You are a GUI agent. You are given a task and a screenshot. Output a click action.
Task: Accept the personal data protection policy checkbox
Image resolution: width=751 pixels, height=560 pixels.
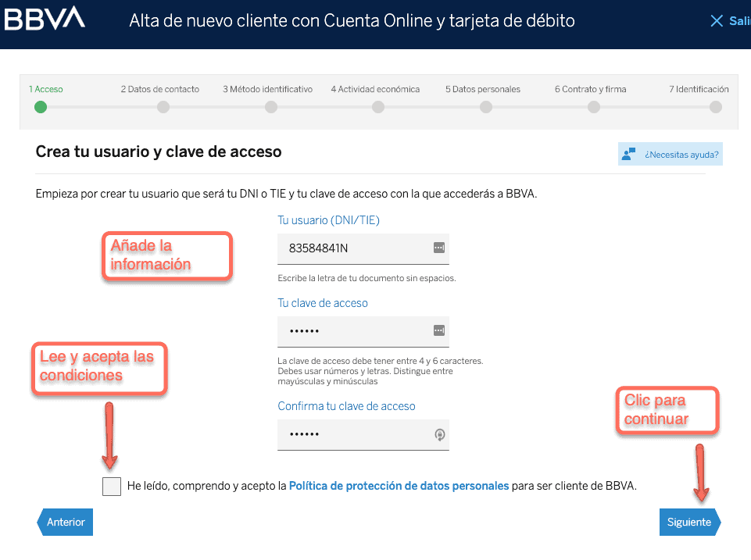coord(112,487)
